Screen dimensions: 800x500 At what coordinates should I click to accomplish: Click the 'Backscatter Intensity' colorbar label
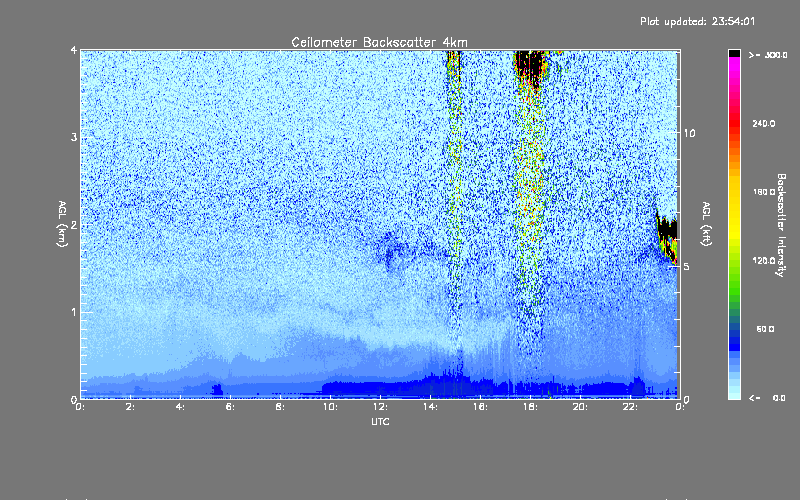pyautogui.click(x=781, y=225)
